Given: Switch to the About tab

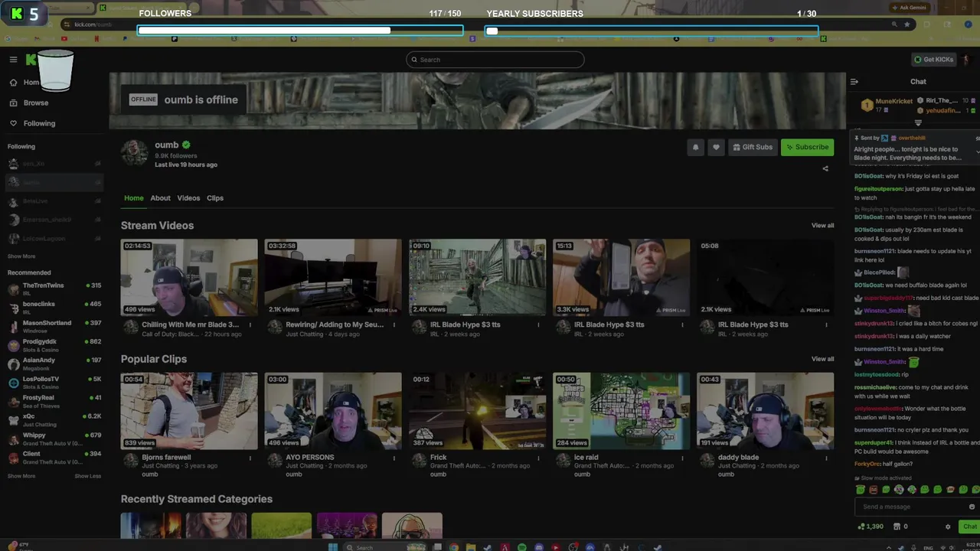Looking at the screenshot, I should pos(160,198).
